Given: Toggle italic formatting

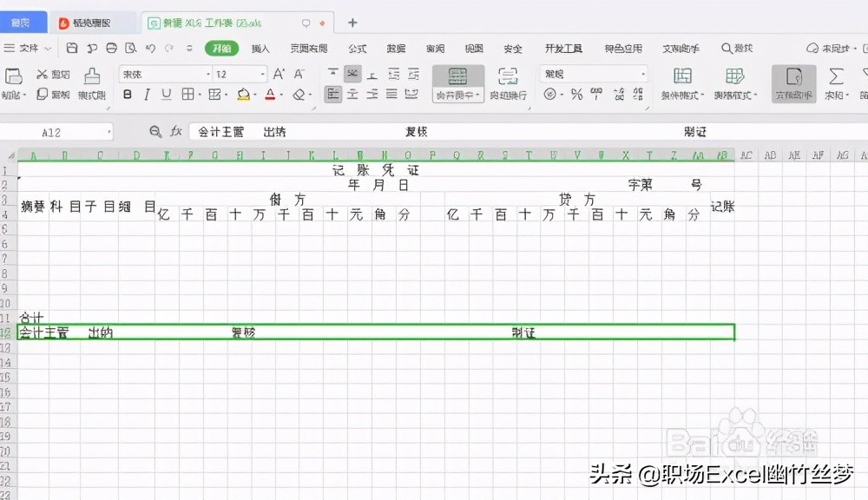Looking at the screenshot, I should click(x=148, y=93).
